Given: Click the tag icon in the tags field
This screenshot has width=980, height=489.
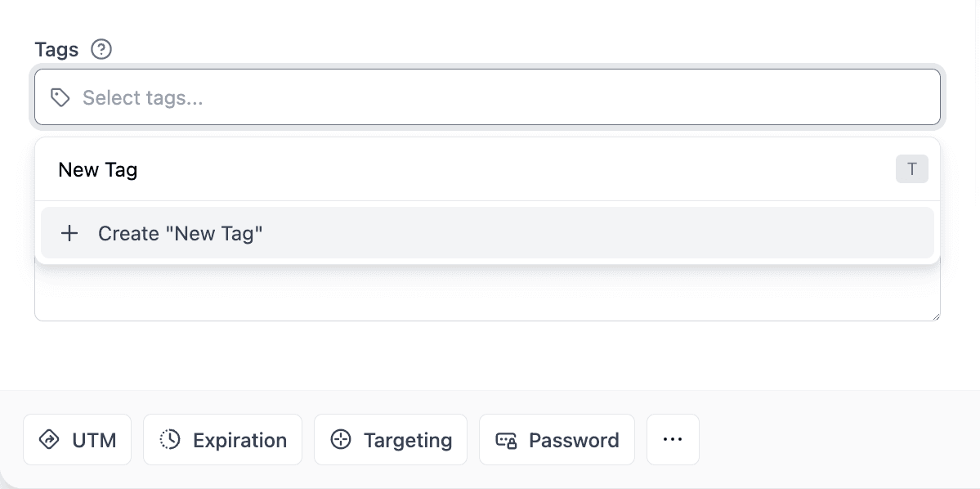Looking at the screenshot, I should click(x=60, y=98).
